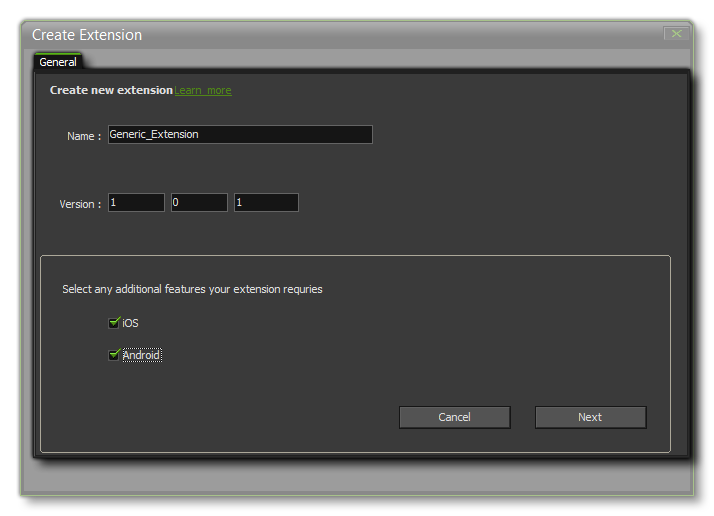Click the "Create new extension" heading
This screenshot has width=714, height=516.
click(111, 91)
